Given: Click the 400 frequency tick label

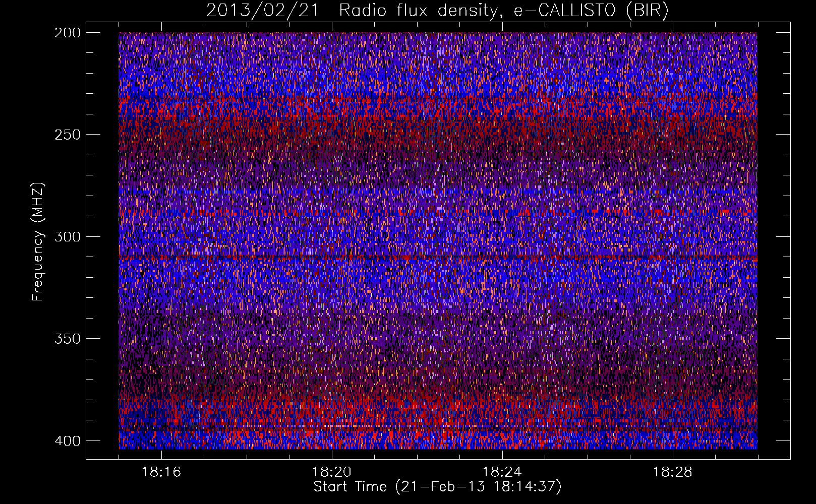Looking at the screenshot, I should tap(68, 440).
